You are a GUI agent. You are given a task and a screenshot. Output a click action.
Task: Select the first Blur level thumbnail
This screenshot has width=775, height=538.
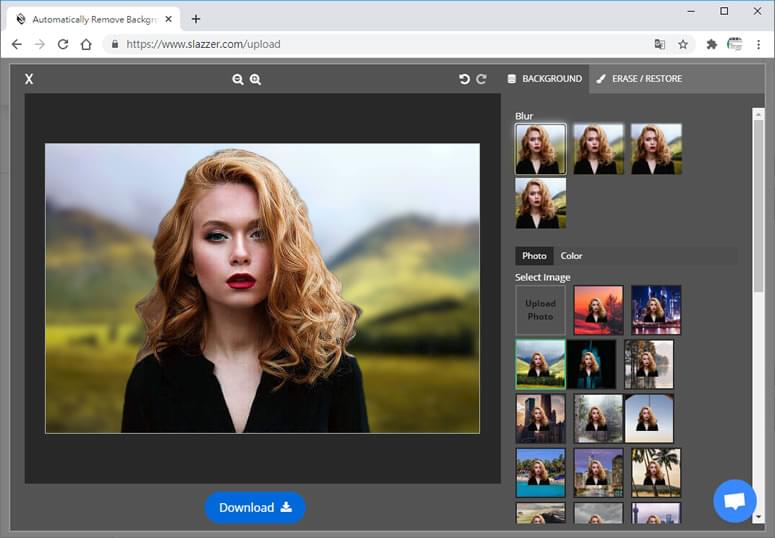click(541, 149)
